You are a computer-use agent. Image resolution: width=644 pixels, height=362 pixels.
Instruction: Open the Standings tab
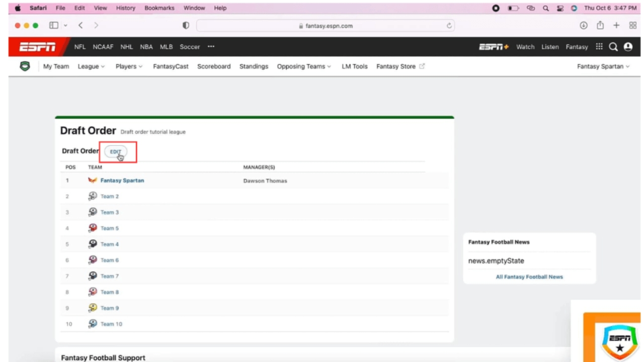click(x=254, y=66)
